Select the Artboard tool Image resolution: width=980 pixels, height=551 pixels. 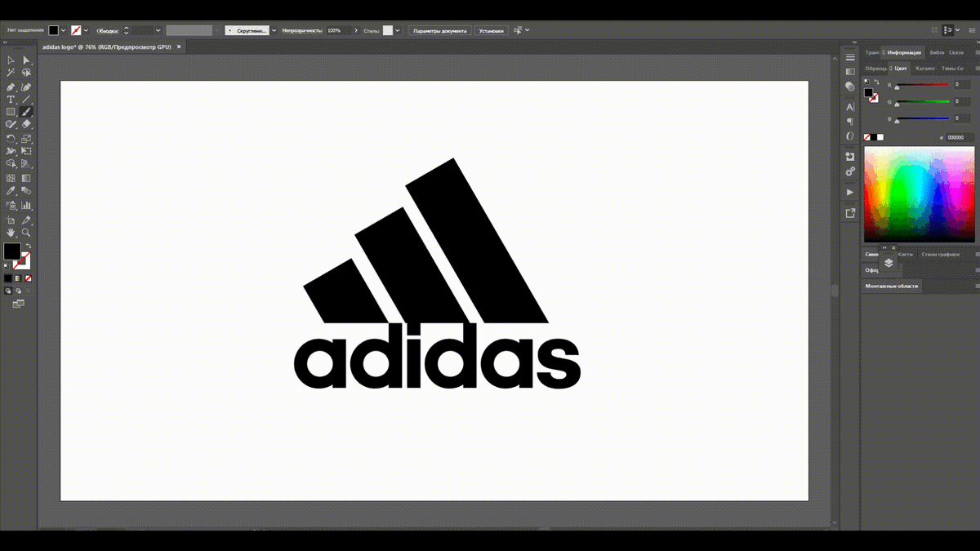pyautogui.click(x=11, y=220)
